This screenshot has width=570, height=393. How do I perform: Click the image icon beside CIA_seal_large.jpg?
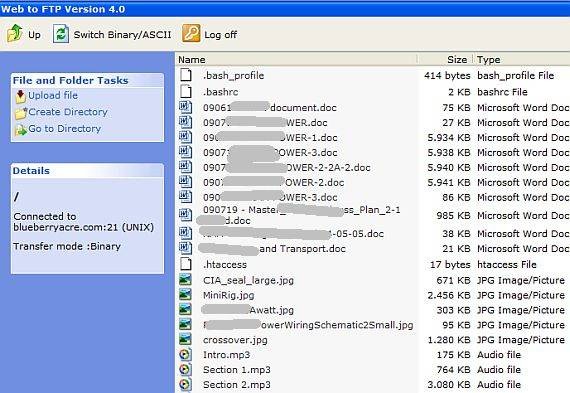tap(185, 280)
